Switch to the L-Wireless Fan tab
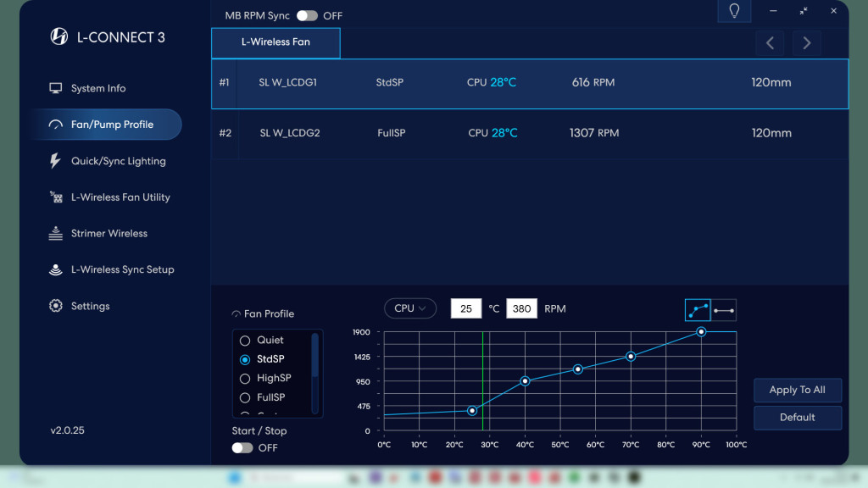Viewport: 868px width, 488px height. click(x=275, y=42)
